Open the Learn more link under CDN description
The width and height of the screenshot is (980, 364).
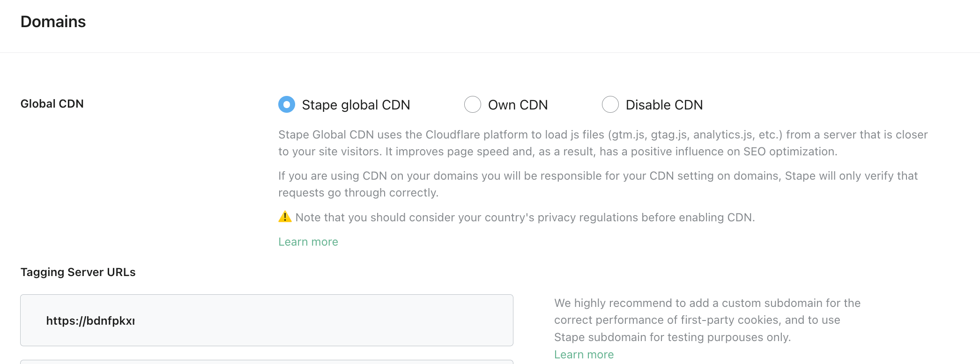(x=308, y=241)
